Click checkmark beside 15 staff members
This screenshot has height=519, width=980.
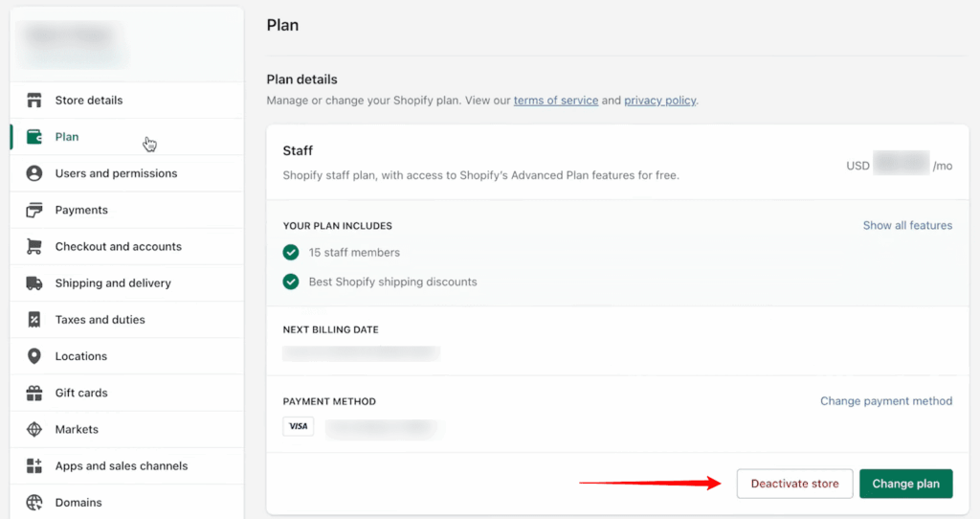pos(291,252)
